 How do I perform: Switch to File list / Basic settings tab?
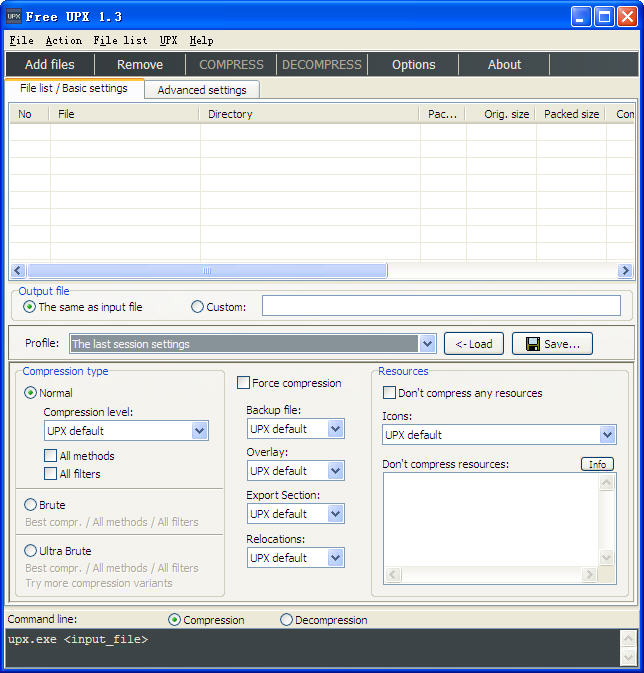[x=74, y=88]
